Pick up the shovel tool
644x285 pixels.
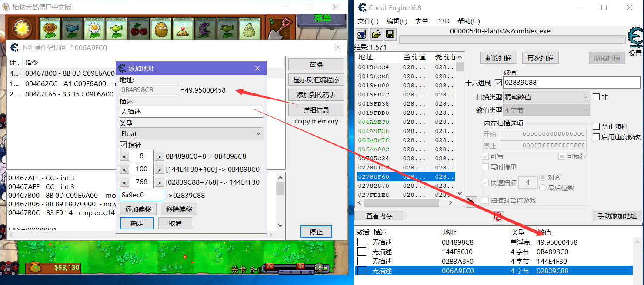[280, 27]
